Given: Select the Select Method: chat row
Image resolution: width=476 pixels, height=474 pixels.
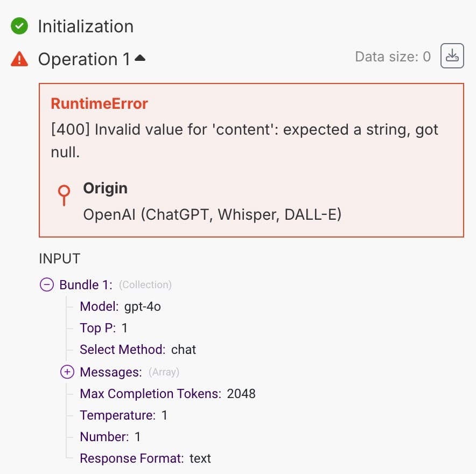Looking at the screenshot, I should (138, 350).
